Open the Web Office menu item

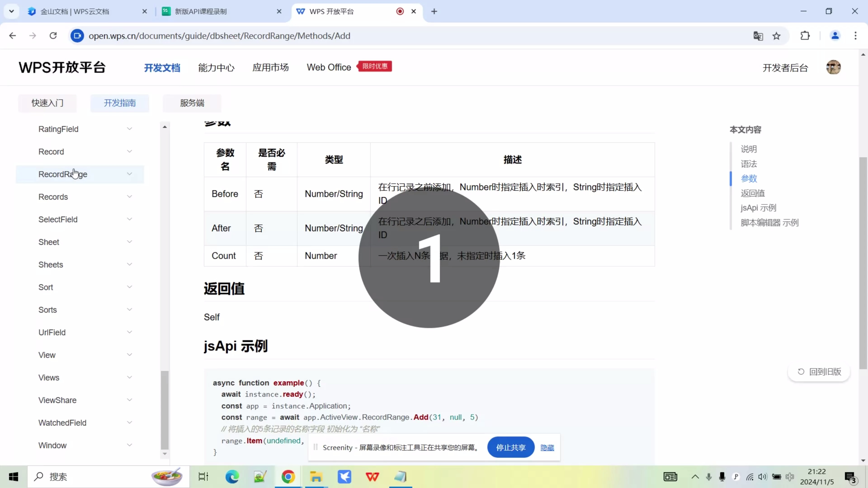[x=329, y=67]
